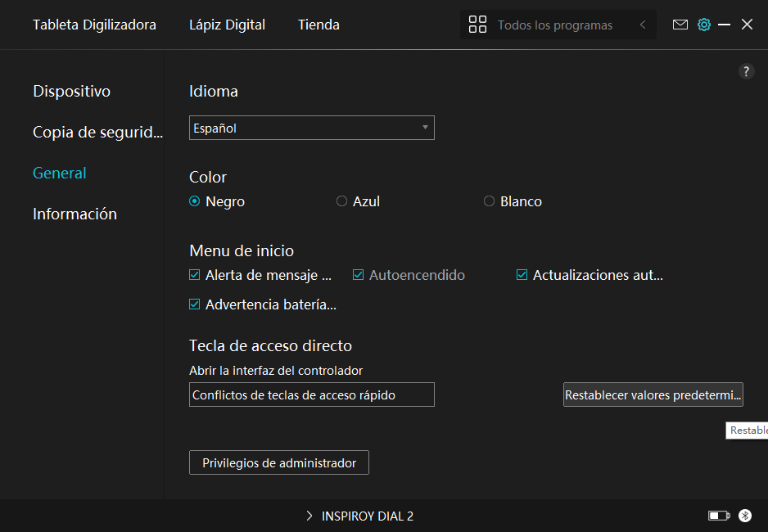The image size is (768, 532).
Task: Click the all-programs grid icon
Action: point(477,25)
